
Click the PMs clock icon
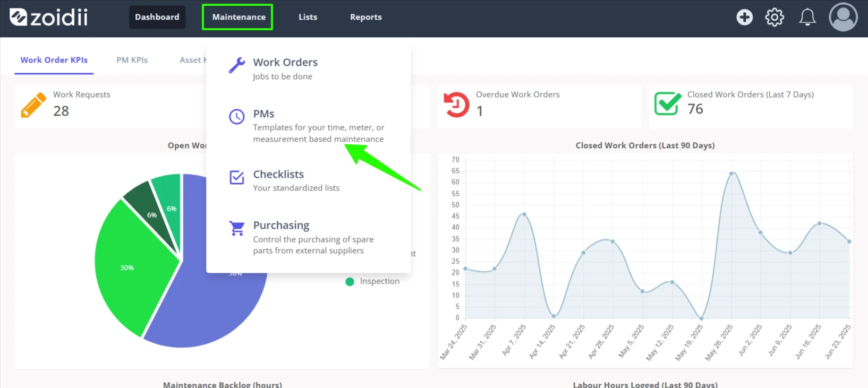click(237, 116)
